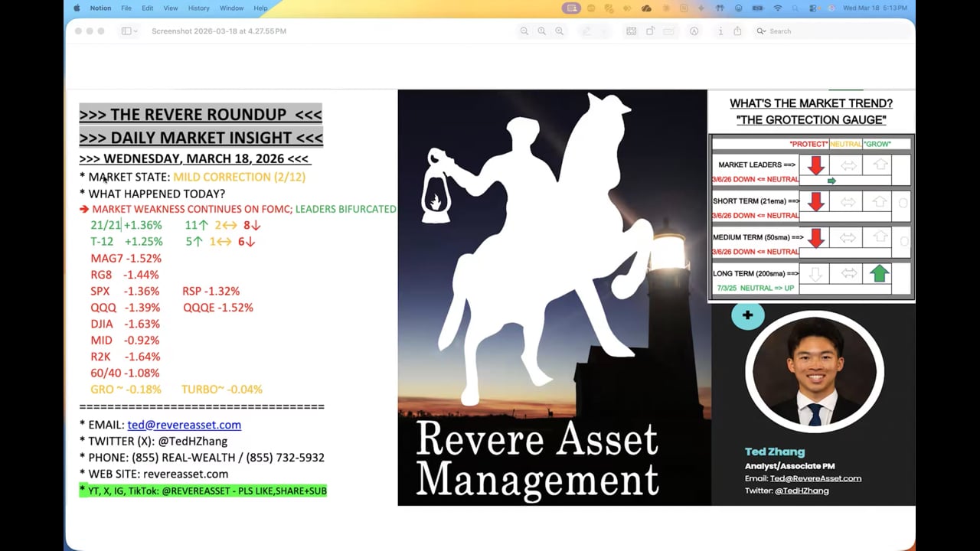The width and height of the screenshot is (980, 551).
Task: Click the purple screen recording menu bar icon
Action: [x=571, y=8]
